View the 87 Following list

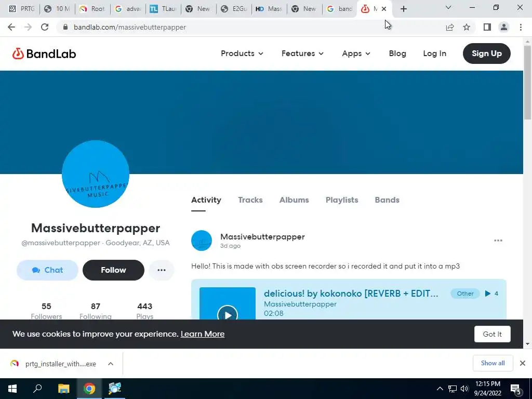[96, 311]
